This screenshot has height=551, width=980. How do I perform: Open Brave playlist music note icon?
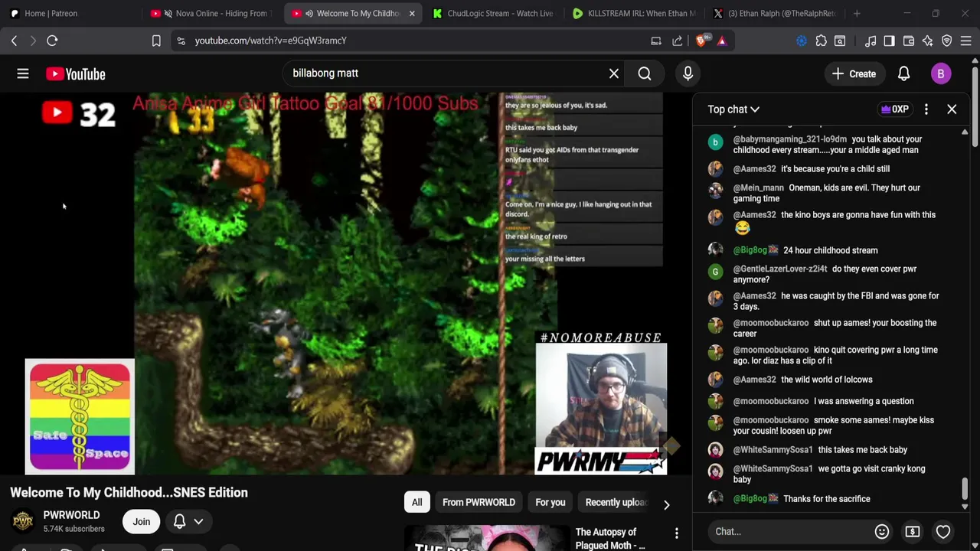871,41
